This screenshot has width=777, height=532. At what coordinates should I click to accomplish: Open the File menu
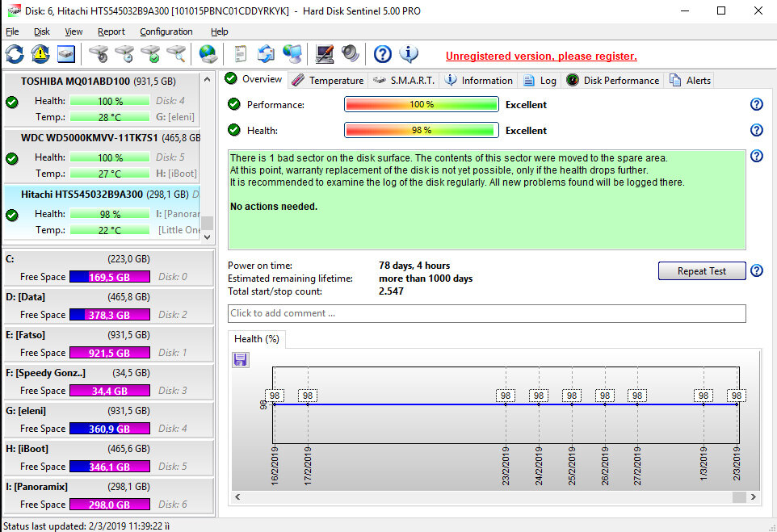coord(12,31)
